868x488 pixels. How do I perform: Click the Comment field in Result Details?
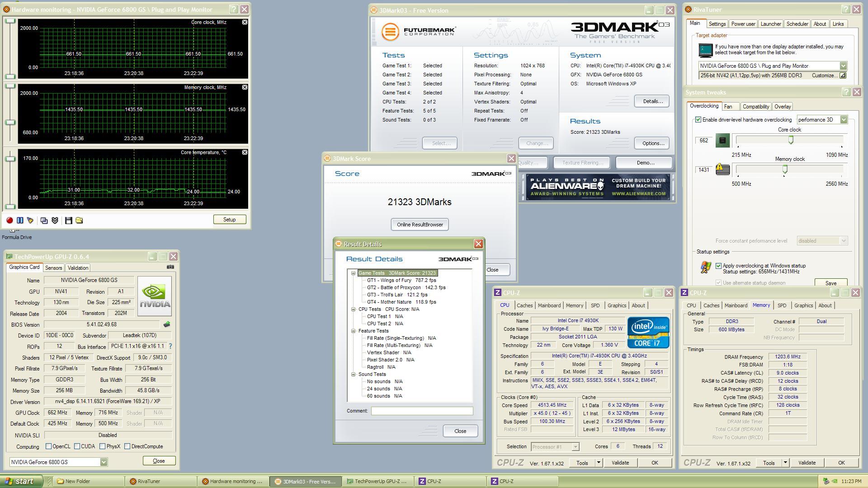[x=422, y=411]
